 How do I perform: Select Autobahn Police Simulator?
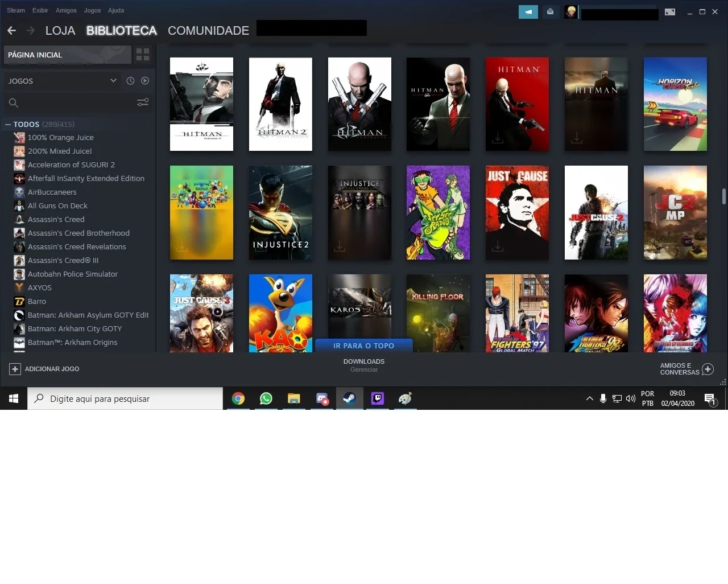point(66,274)
